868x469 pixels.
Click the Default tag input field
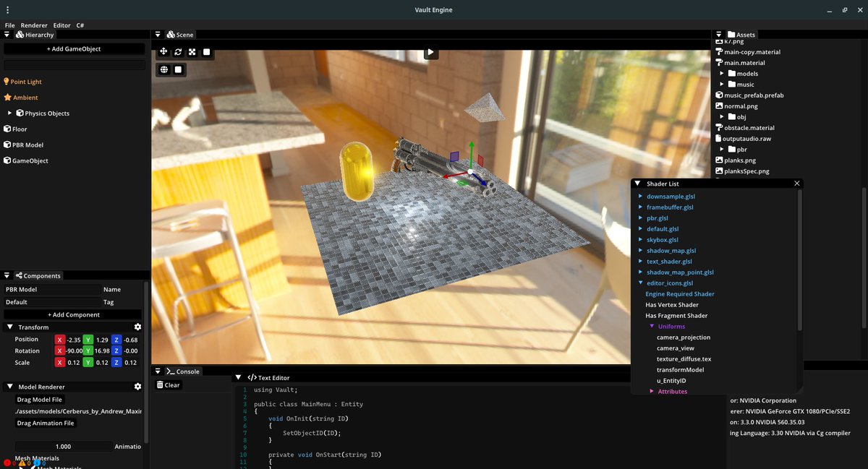tap(52, 302)
